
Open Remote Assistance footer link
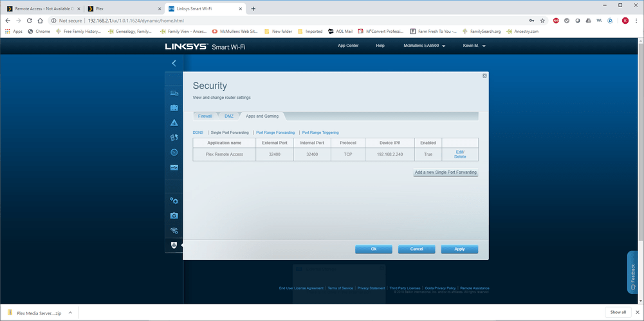475,288
